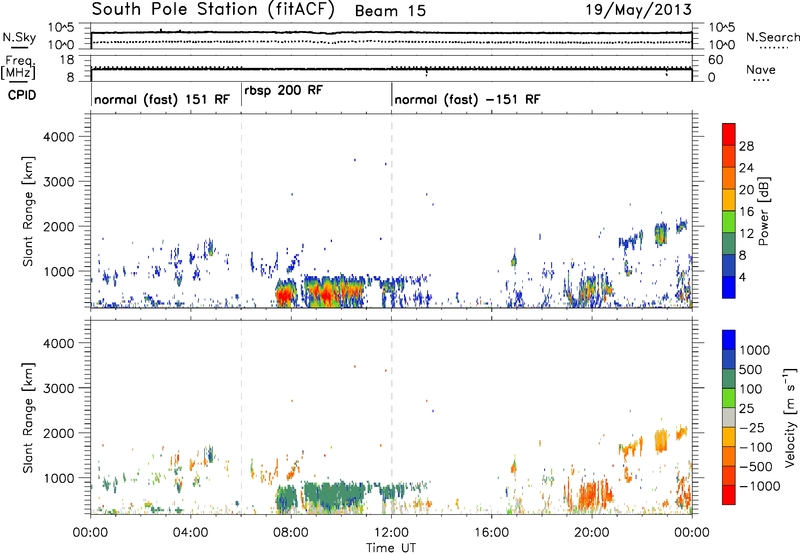Click the 'Velocity [m s-1]' colorbar label
The width and height of the screenshot is (800, 554).
click(789, 417)
